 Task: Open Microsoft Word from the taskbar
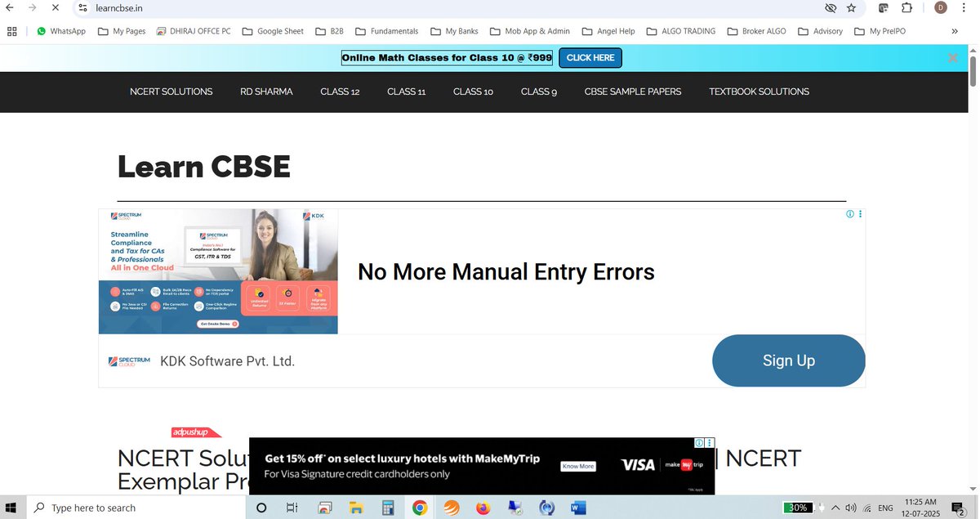tap(578, 508)
